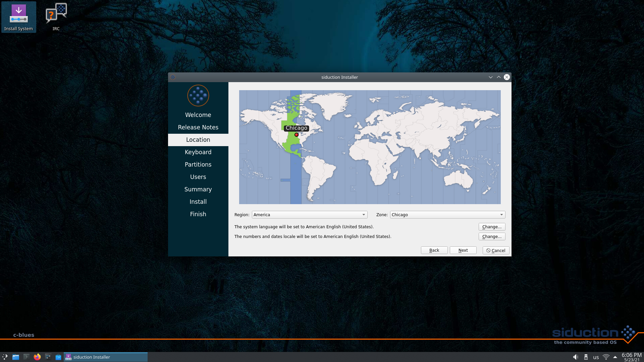
Task: Open the KDE application launcher
Action: click(5, 357)
